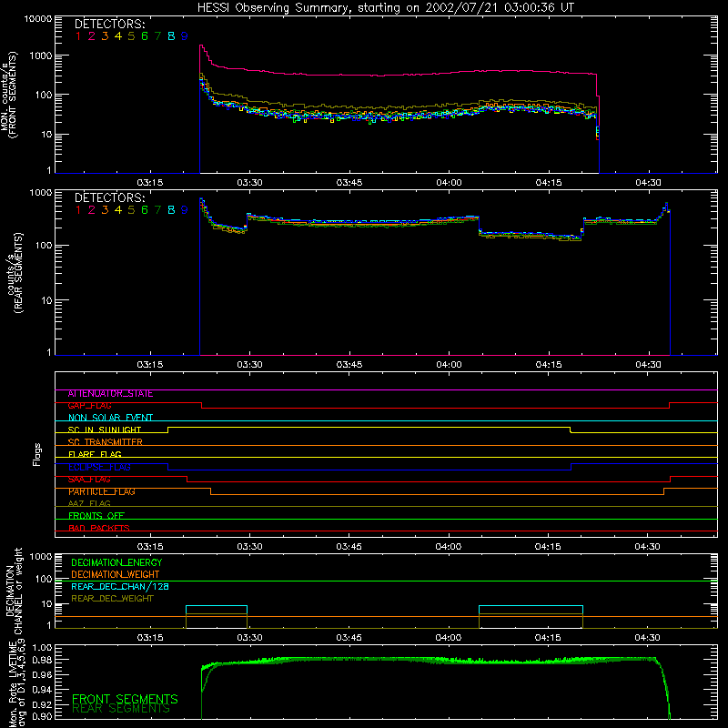Click the REAR_DEC_WEIGHT legend label
Image resolution: width=728 pixels, height=728 pixels.
[x=112, y=599]
